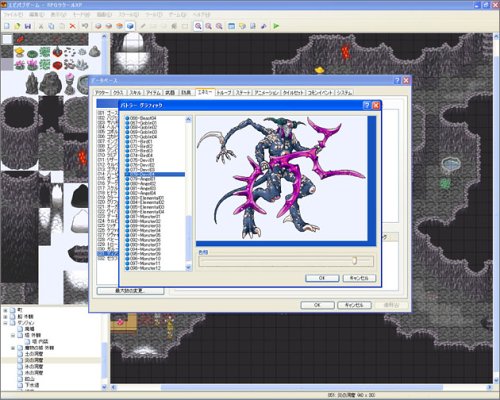Confirm Battler Graphic dialog with OK
The width and height of the screenshot is (500, 400).
click(322, 278)
